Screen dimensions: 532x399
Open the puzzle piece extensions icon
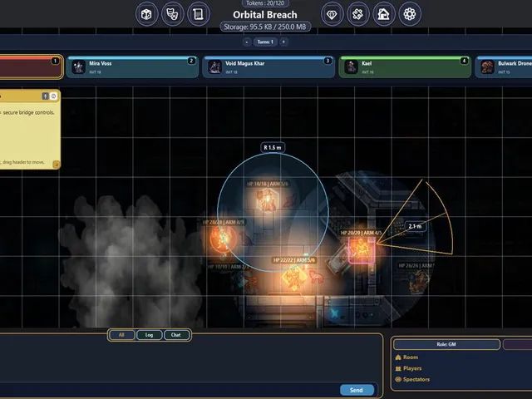357,14
